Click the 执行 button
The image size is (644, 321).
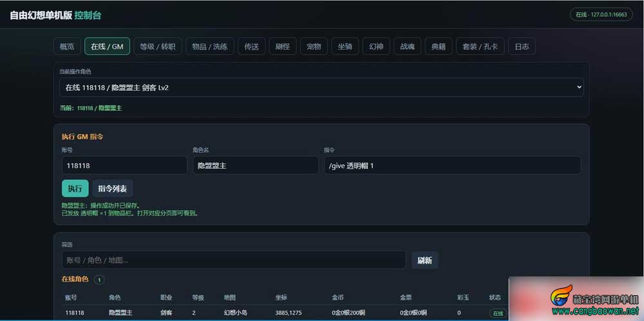(x=75, y=189)
